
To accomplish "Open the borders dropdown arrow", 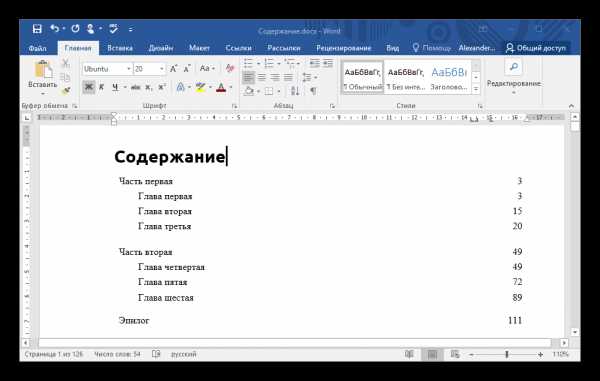I will pos(279,91).
